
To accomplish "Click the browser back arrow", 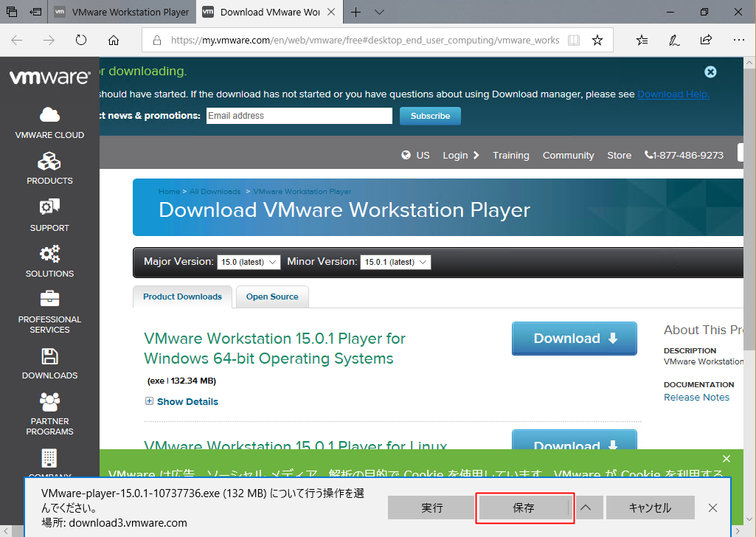I will point(17,40).
